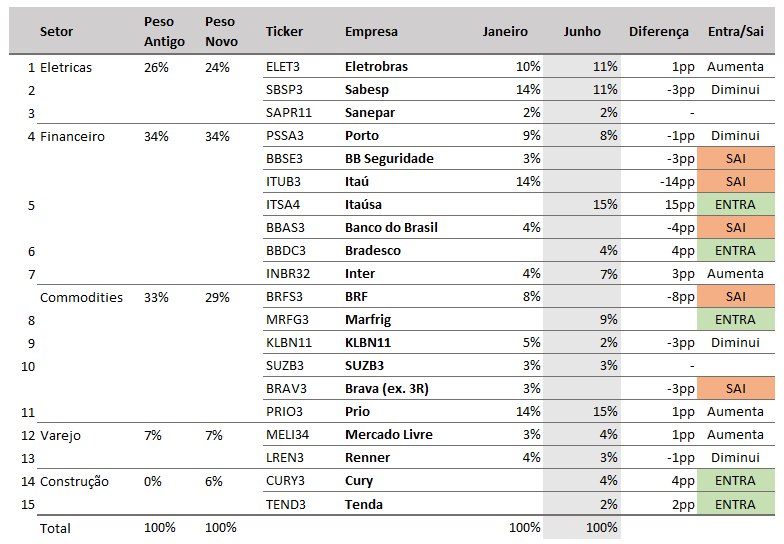
Task: Click the Total row label
Action: click(55, 528)
